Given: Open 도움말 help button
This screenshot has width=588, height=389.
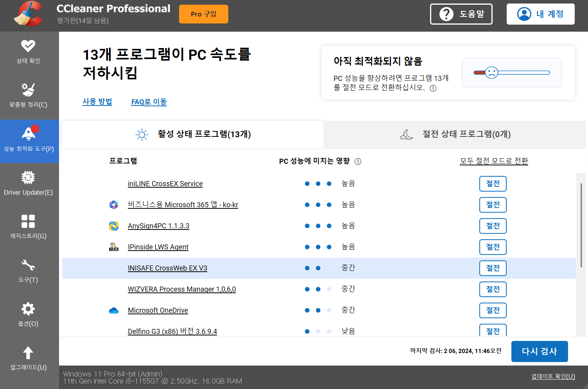Looking at the screenshot, I should pyautogui.click(x=461, y=14).
